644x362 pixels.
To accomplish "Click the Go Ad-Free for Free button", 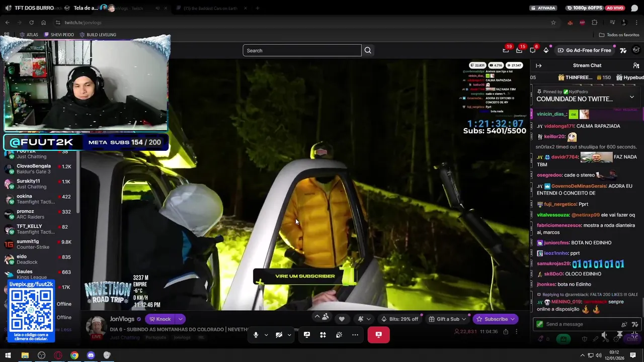I will click(x=584, y=50).
